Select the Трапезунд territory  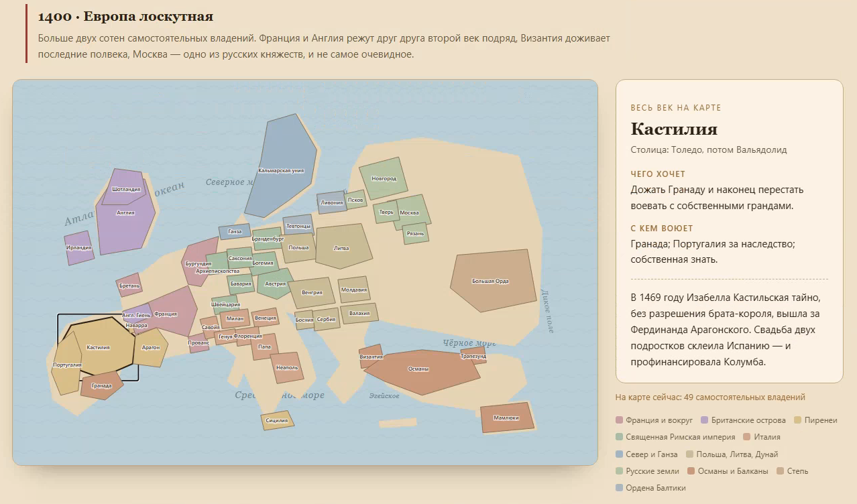(473, 356)
